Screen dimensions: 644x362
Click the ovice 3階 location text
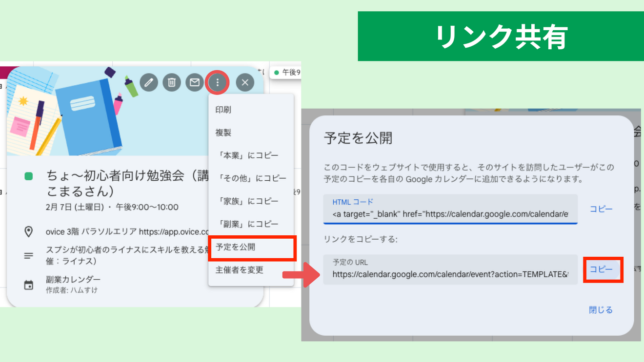(x=127, y=231)
